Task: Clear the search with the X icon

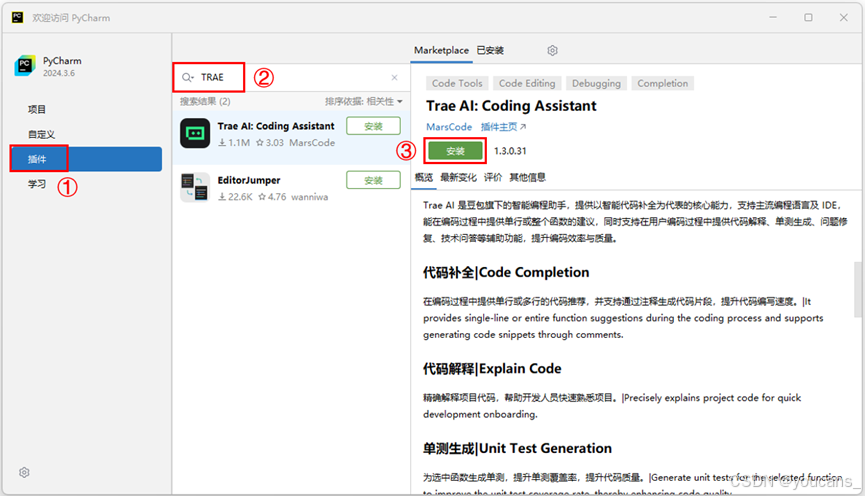Action: [394, 77]
